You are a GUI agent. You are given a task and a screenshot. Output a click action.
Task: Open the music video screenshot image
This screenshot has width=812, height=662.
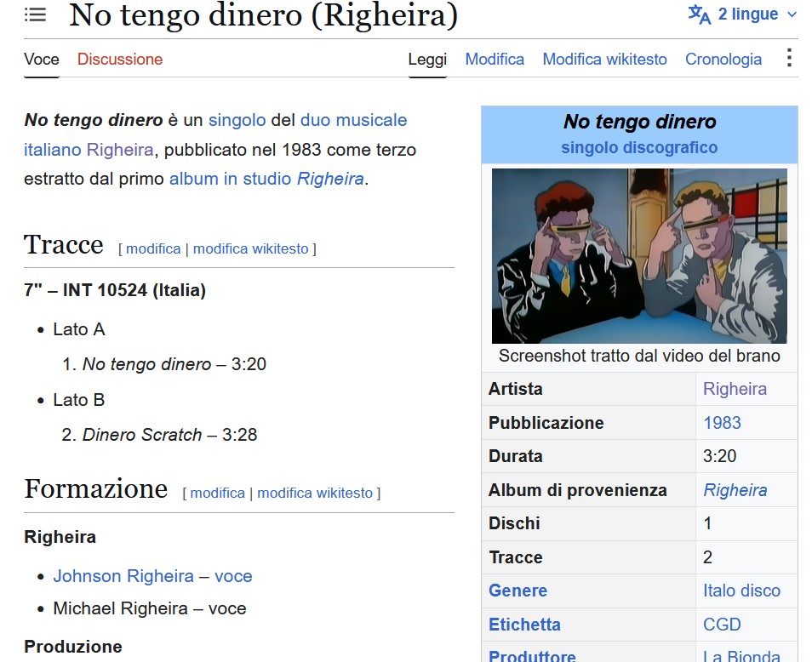pos(639,255)
